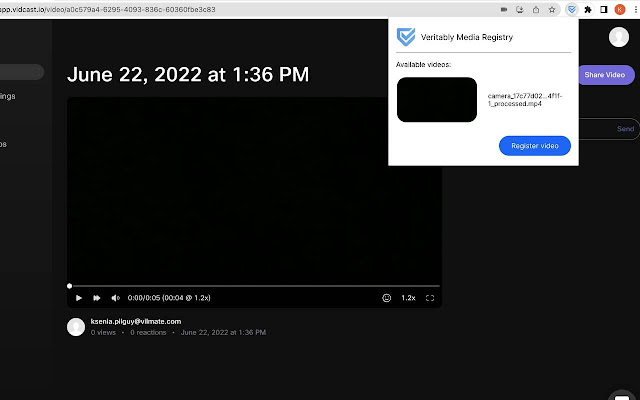640x400 pixels.
Task: Click the 0 views text
Action: (x=103, y=333)
